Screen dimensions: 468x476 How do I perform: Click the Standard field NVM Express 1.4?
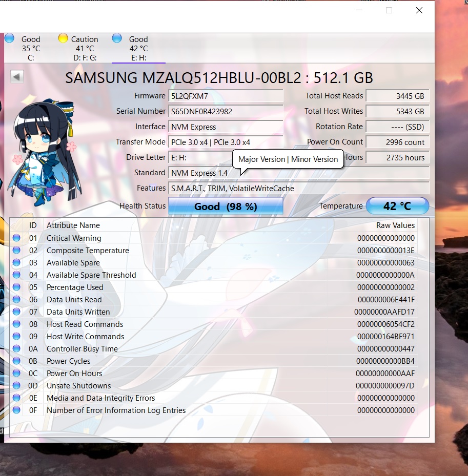(299, 173)
